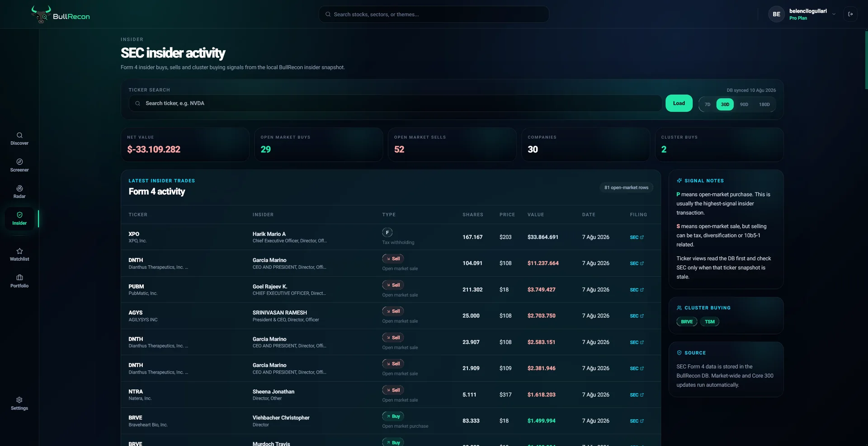Click the Harik Mario A insider name
The width and height of the screenshot is (868, 446).
click(269, 234)
